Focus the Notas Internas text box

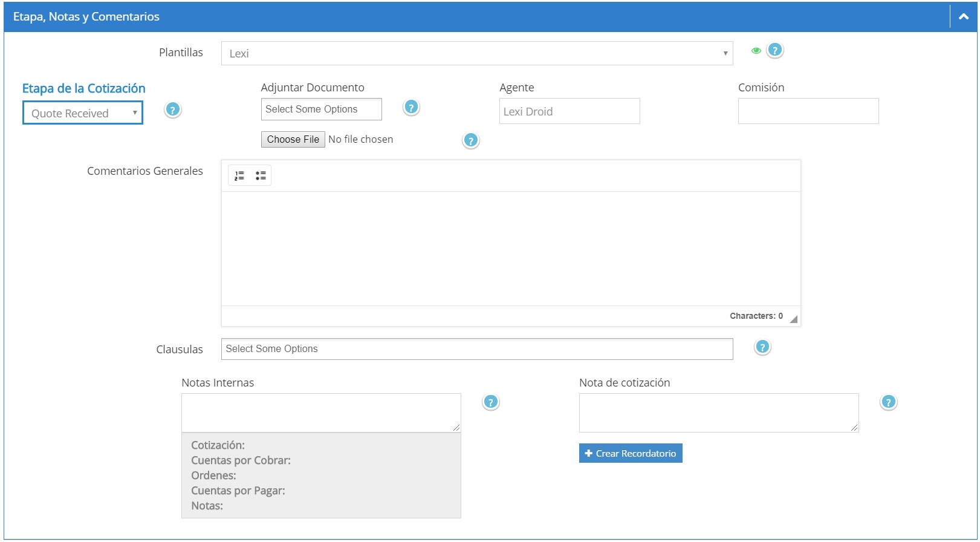click(321, 413)
